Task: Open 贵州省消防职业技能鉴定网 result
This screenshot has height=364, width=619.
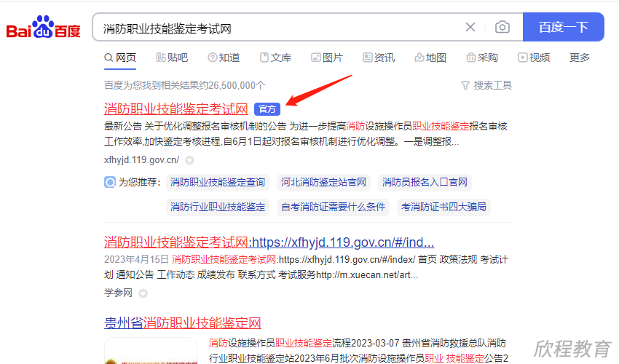Action: click(x=183, y=323)
